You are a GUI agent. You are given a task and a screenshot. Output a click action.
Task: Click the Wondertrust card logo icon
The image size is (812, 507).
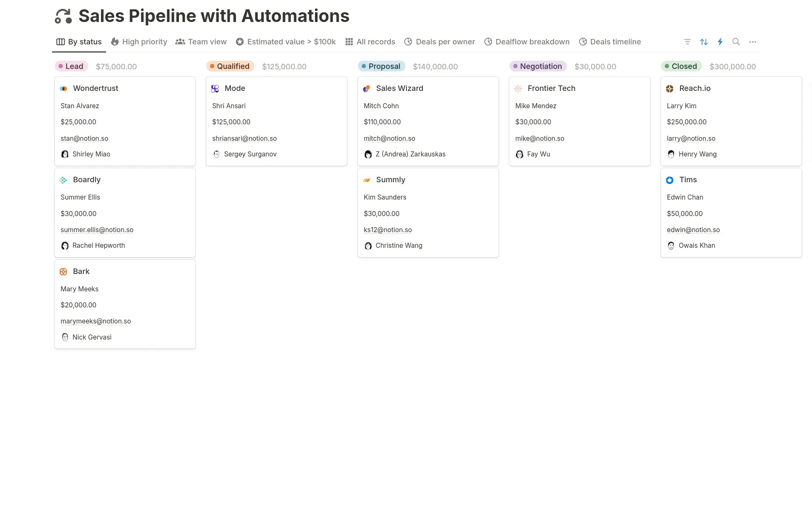click(63, 88)
